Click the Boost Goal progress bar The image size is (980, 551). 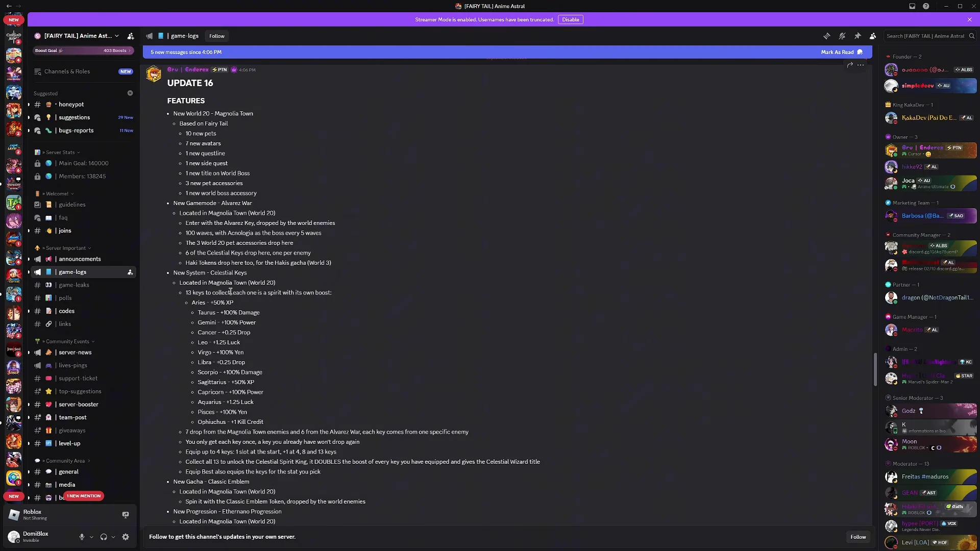point(83,51)
